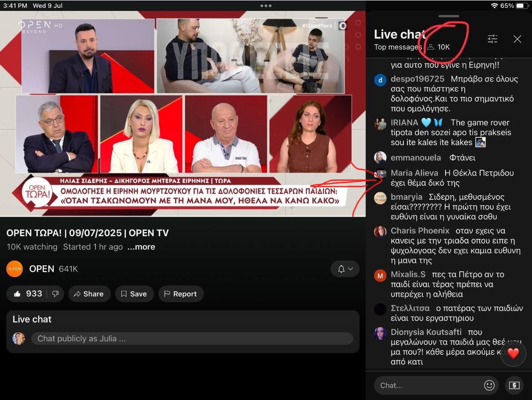Open Super Chat dollar icon

click(x=514, y=385)
